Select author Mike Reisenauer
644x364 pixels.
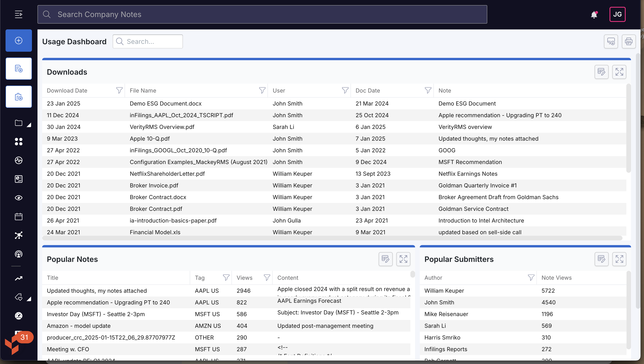[446, 314]
